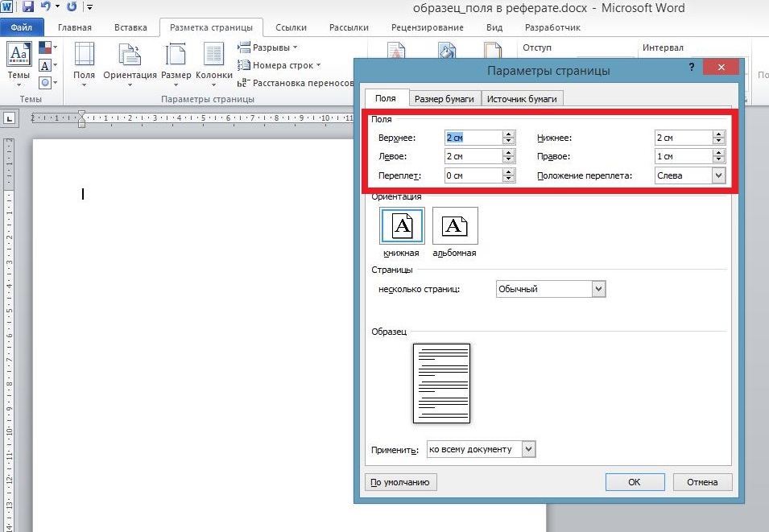Image resolution: width=769 pixels, height=532 pixels.
Task: Click the ruler tab selector button
Action: (x=10, y=118)
